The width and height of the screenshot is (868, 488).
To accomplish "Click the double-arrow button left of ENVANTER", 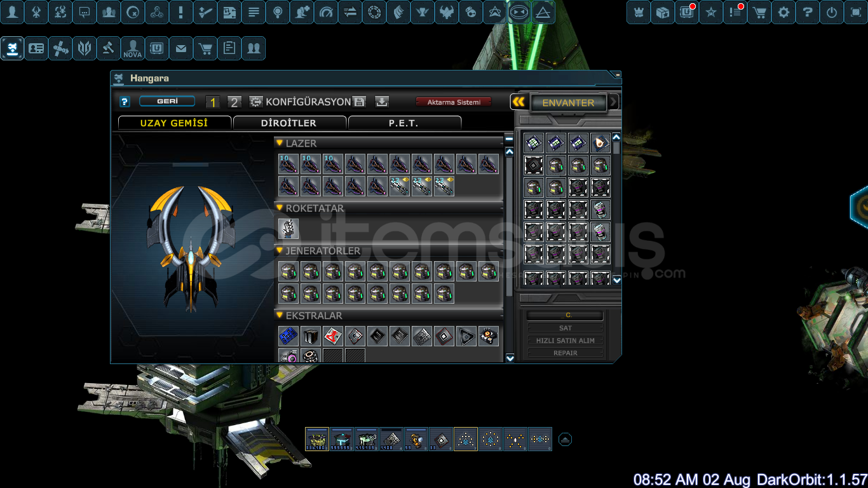I will coord(519,102).
